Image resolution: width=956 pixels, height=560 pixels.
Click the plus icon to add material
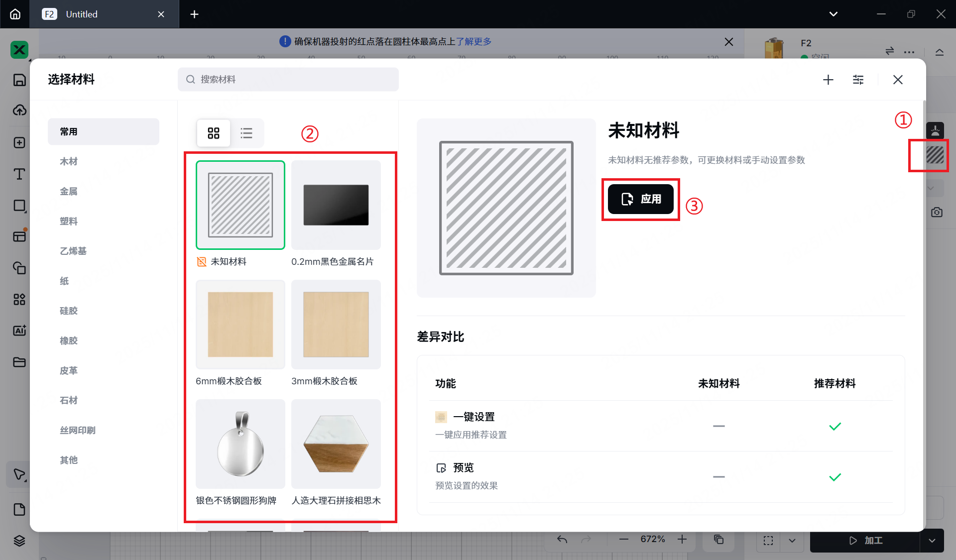(x=828, y=80)
